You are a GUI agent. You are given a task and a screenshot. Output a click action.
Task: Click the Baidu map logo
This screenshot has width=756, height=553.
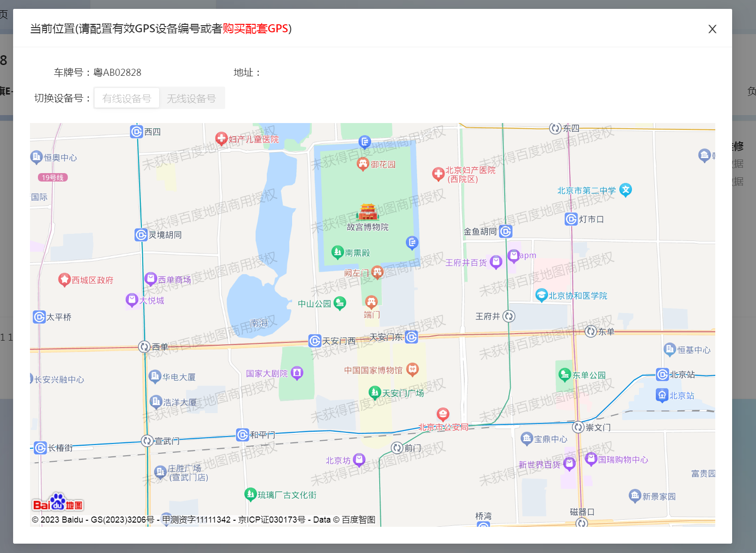(58, 502)
